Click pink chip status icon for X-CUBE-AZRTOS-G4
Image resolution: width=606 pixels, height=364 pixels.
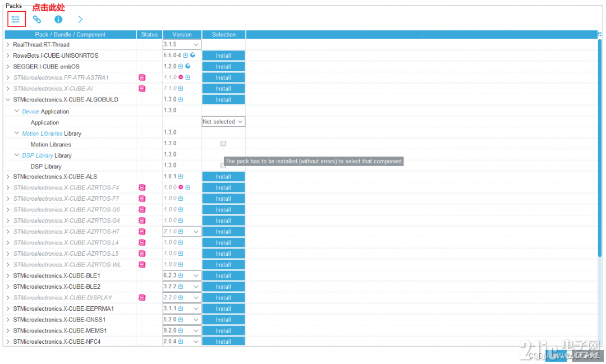tap(142, 220)
